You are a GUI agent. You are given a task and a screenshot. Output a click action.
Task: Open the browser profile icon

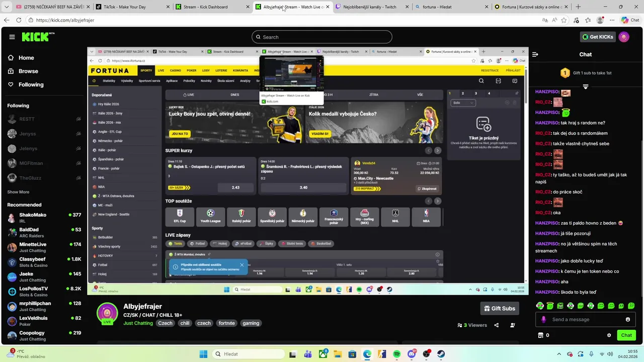click(600, 20)
